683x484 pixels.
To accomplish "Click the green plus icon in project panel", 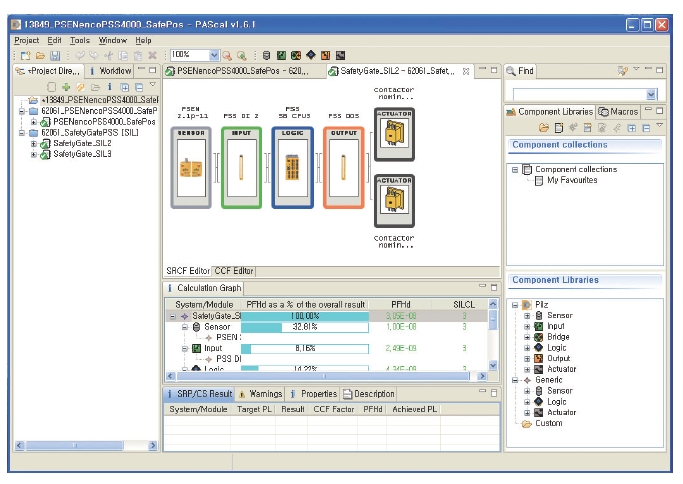I will [66, 87].
